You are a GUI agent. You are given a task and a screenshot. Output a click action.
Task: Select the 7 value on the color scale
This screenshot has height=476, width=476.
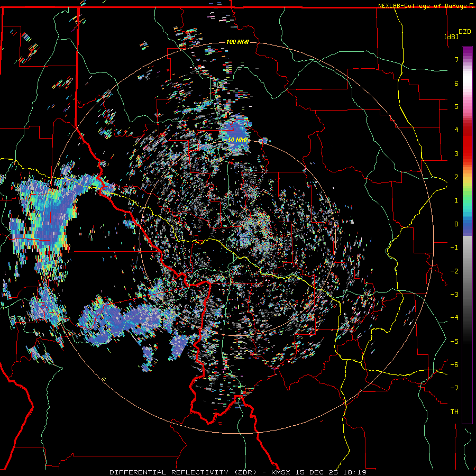pyautogui.click(x=456, y=59)
